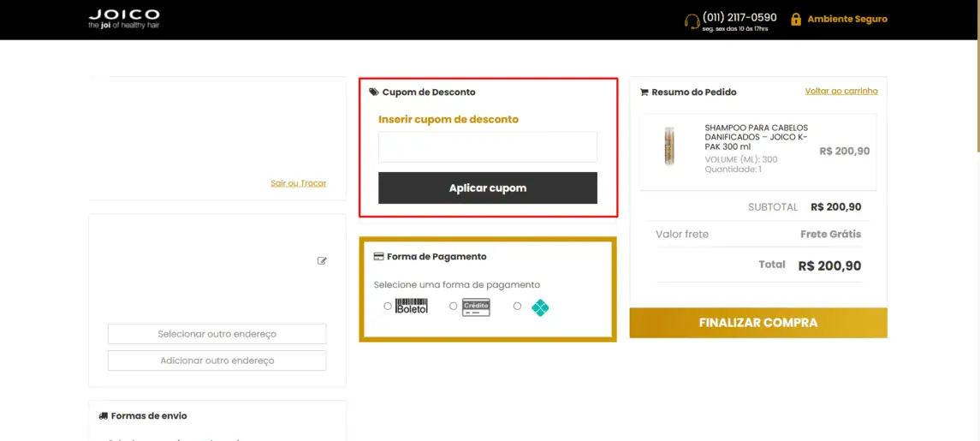Click the tag icon beside Cupom de Desconto
This screenshot has height=441, width=980.
[374, 92]
